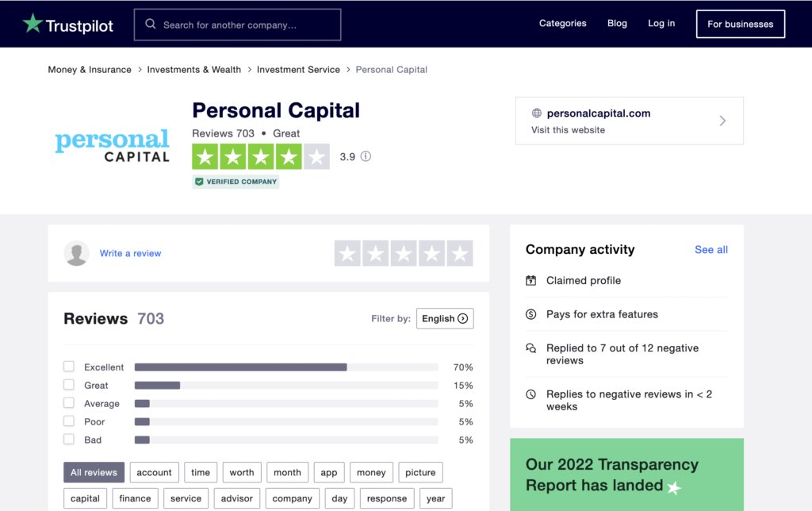Click the Search for another company field
Viewport: 812px width, 511px height.
[237, 25]
